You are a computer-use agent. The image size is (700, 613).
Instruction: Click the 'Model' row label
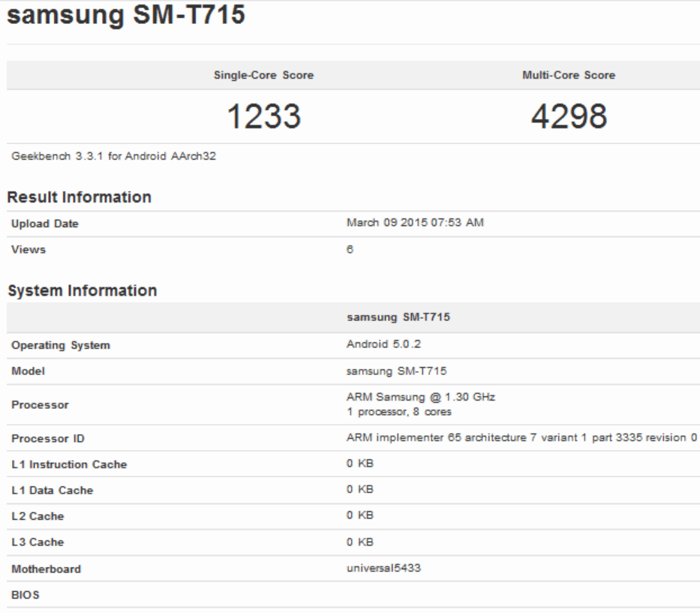click(28, 371)
